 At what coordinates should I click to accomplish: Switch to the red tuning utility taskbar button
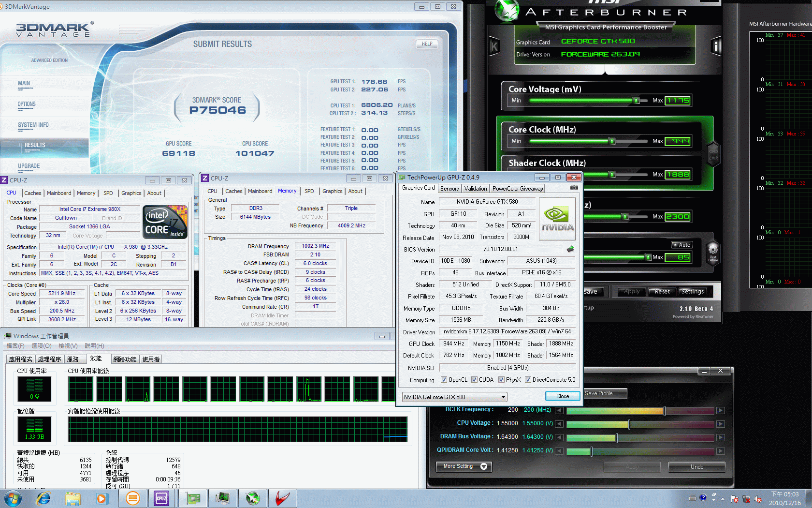(x=282, y=498)
